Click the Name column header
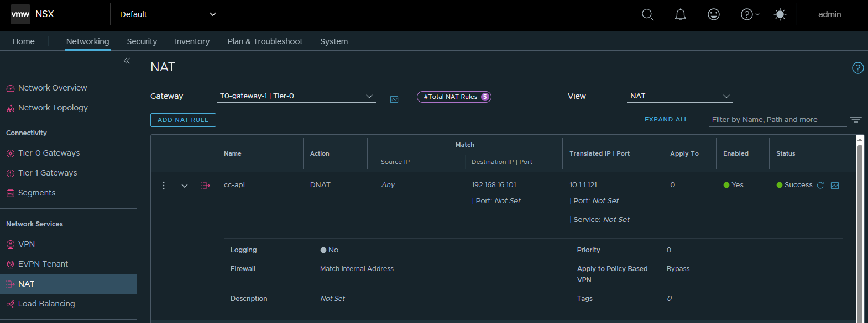The image size is (868, 323). click(x=232, y=153)
